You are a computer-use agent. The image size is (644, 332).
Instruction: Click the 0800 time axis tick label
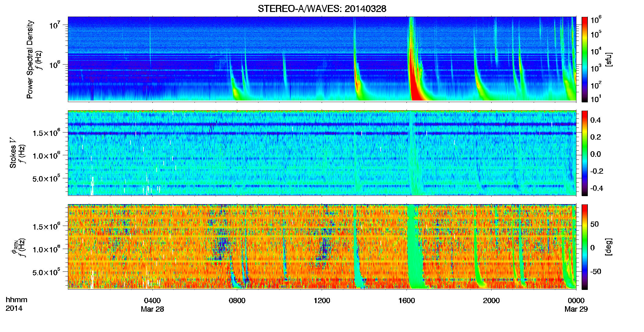pos(237,301)
